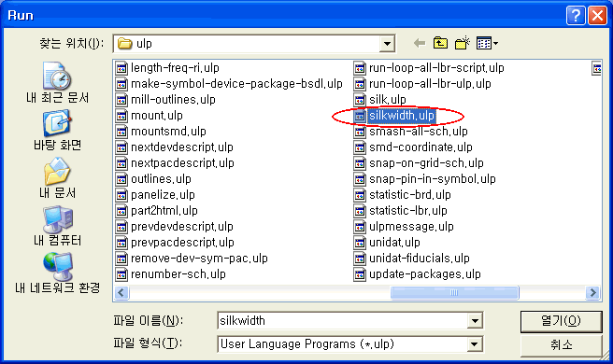
Task: Click the cancel (취소) button
Action: [561, 344]
